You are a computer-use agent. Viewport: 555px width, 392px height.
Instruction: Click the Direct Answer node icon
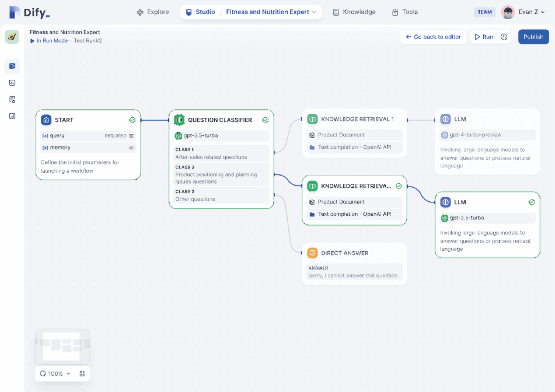(x=312, y=253)
